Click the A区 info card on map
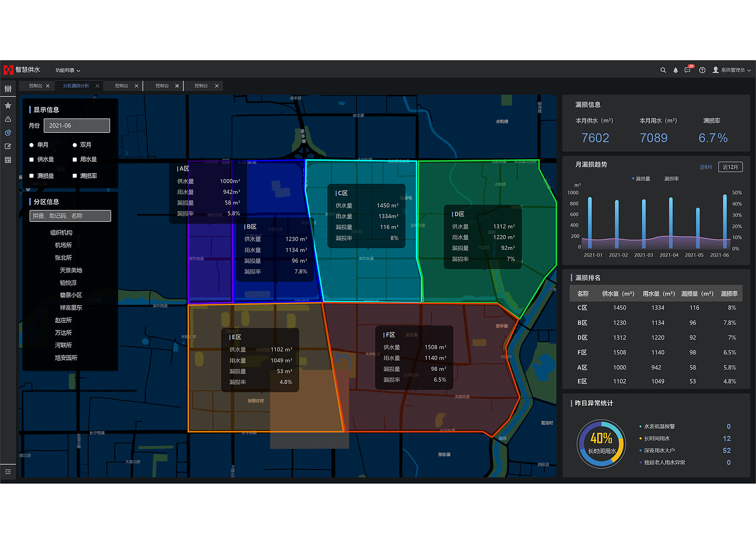Screen dimensions: 756x544 tap(208, 192)
